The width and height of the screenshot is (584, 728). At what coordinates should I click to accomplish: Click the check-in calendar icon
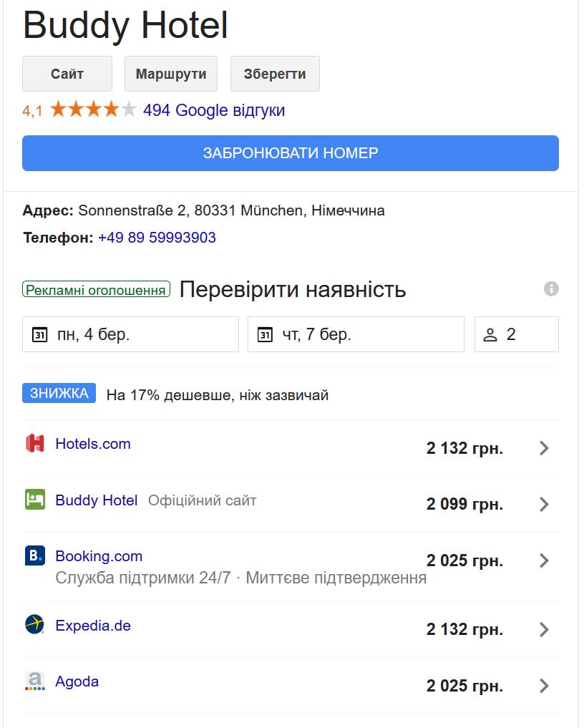point(40,334)
